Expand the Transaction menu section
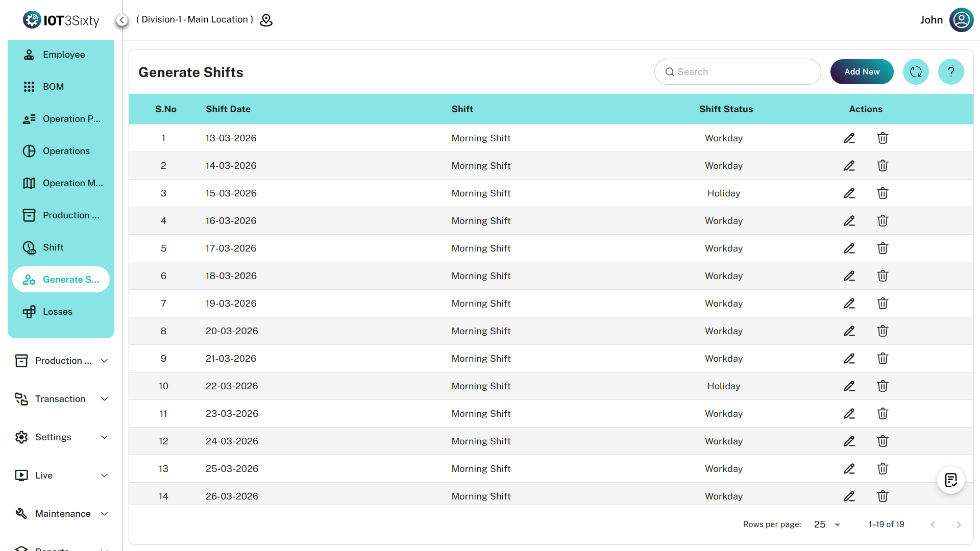Screen dimensions: 980x551 pyautogui.click(x=61, y=399)
